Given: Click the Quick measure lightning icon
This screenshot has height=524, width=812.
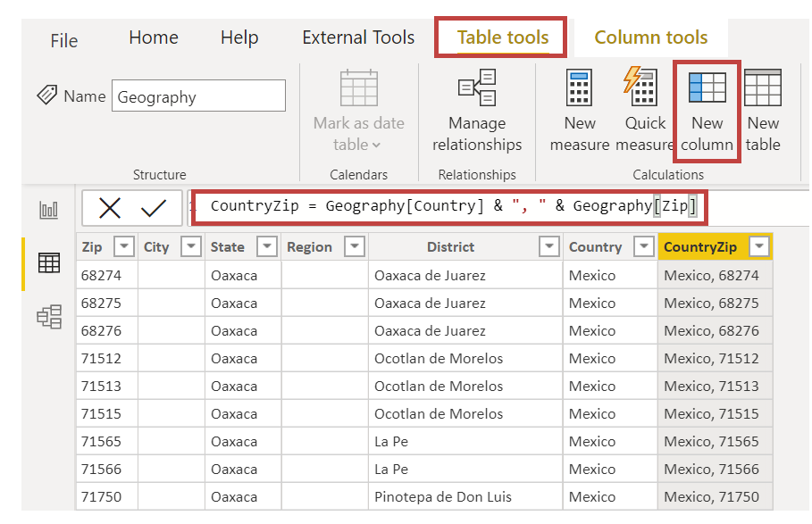Looking at the screenshot, I should [640, 87].
